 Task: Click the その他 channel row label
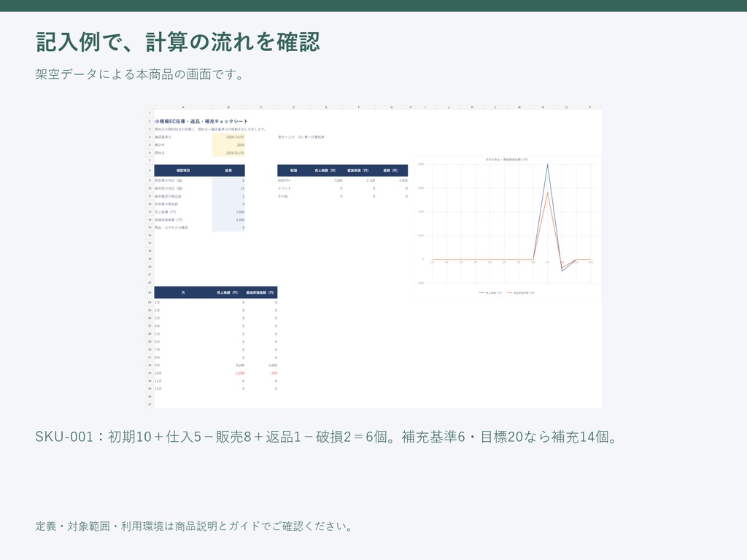coord(283,196)
